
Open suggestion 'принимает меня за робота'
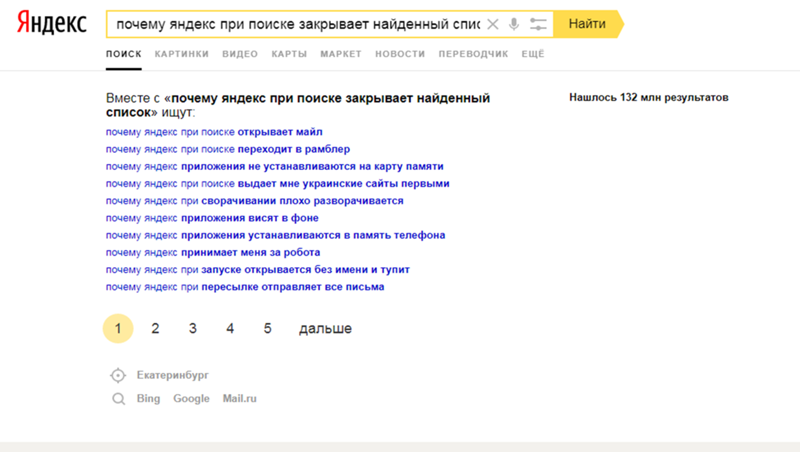point(213,253)
